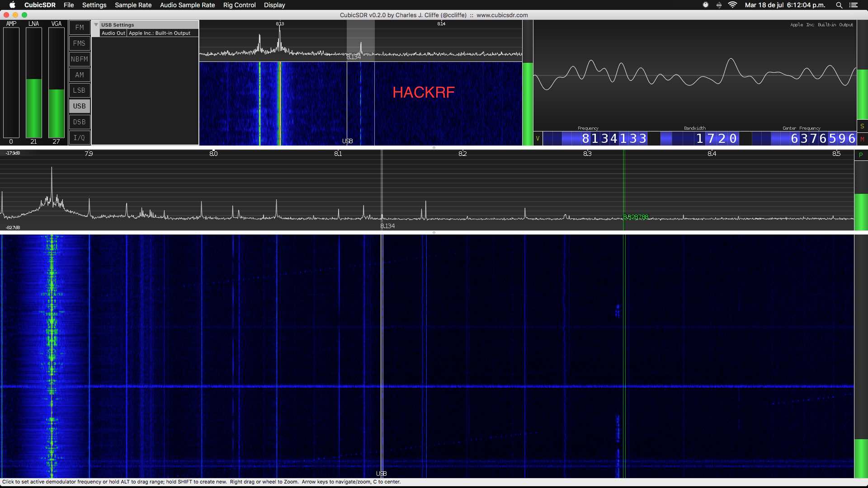Select DSB demodulator mode
The image size is (868, 488).
click(x=80, y=122)
